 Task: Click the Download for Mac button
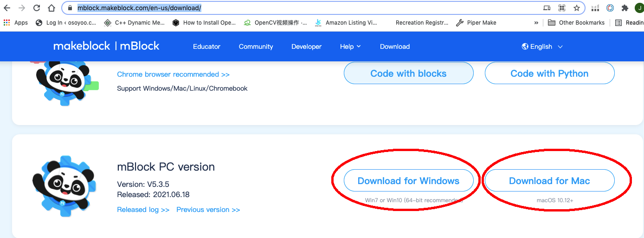click(x=549, y=181)
